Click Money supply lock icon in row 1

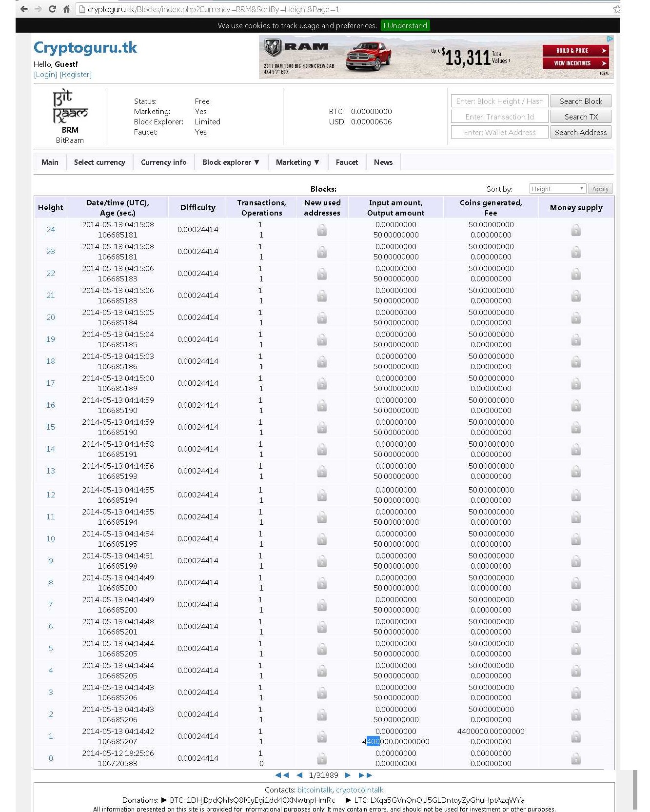[576, 737]
